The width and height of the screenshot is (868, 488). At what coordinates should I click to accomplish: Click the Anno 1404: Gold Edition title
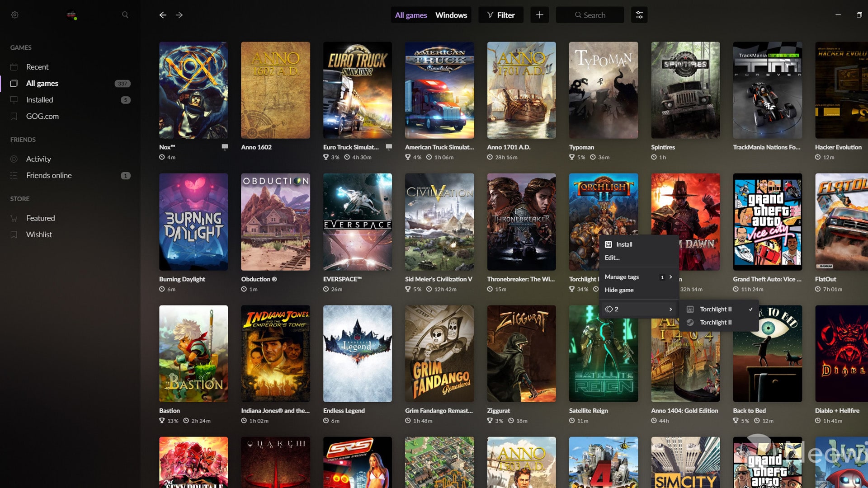click(684, 411)
